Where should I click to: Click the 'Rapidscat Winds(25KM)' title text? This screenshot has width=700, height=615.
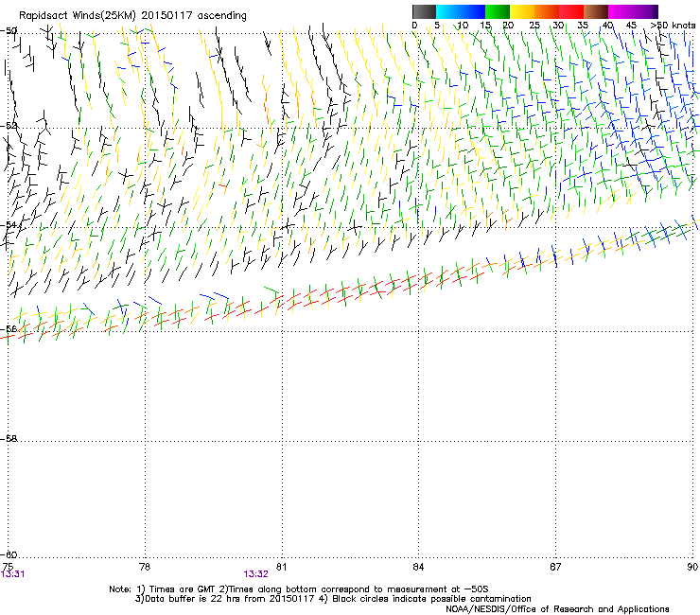78,16
